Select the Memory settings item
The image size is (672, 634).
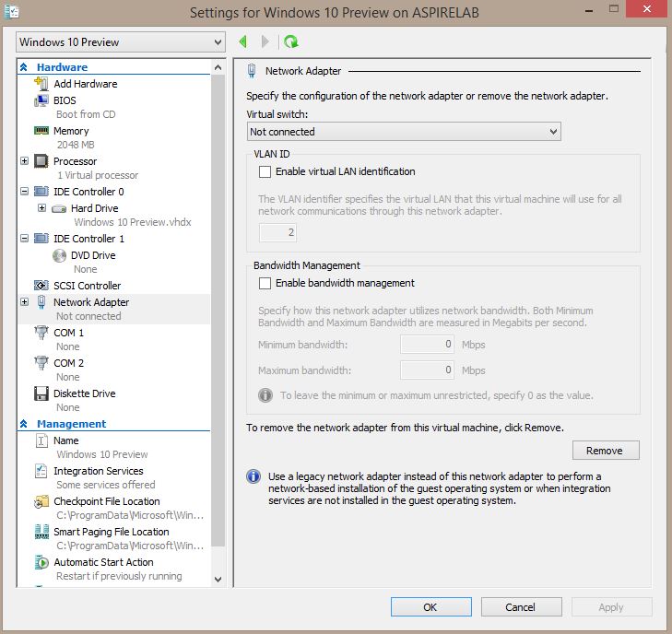coord(71,131)
